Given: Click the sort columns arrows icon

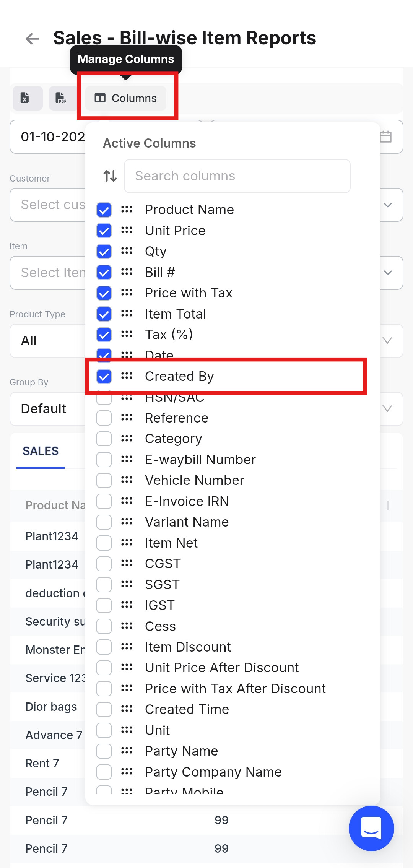Looking at the screenshot, I should point(110,176).
